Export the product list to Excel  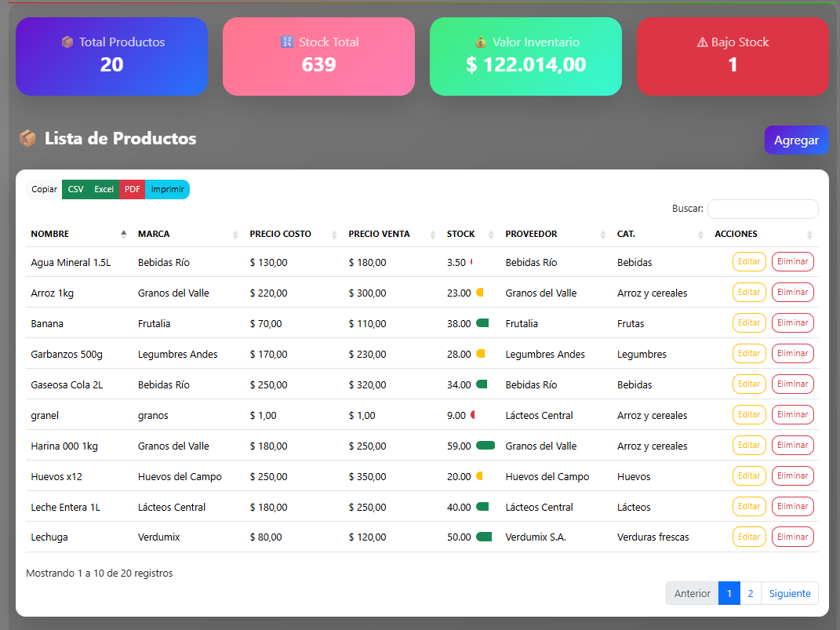click(x=104, y=189)
